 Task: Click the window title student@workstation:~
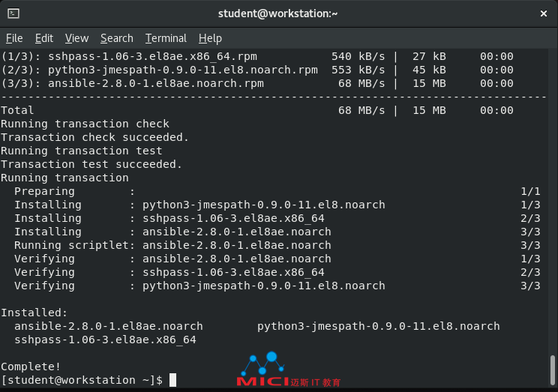pyautogui.click(x=277, y=13)
